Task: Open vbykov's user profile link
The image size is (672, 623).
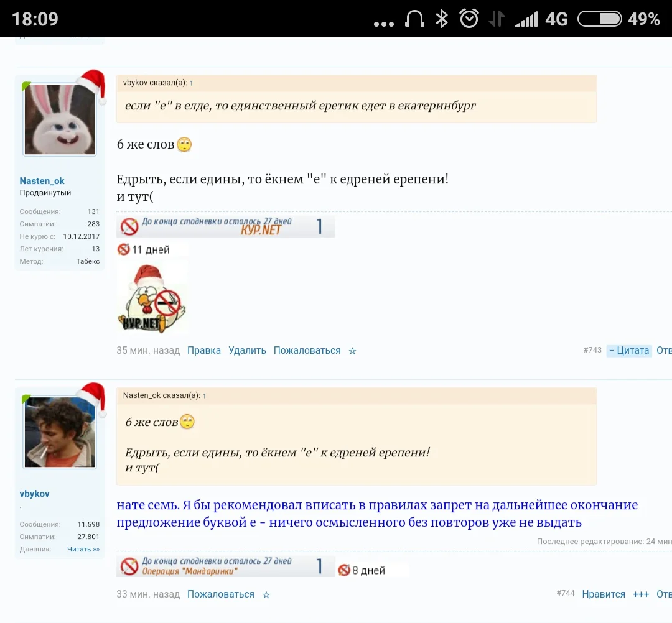Action: coord(34,493)
